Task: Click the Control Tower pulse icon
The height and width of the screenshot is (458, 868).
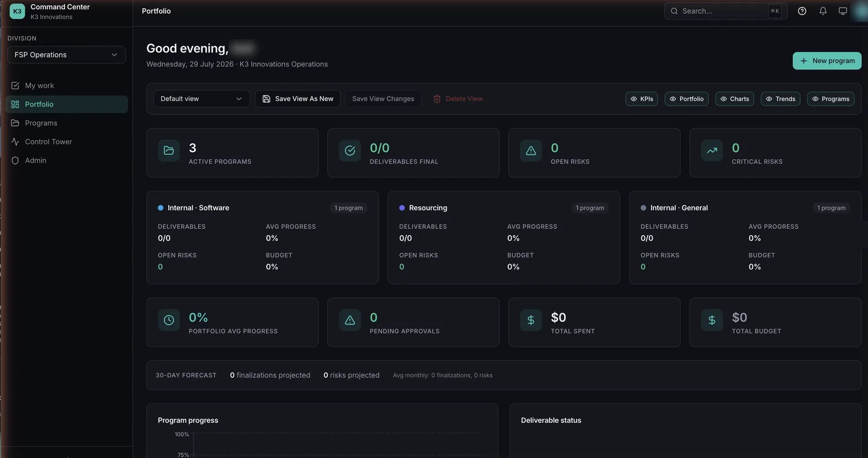Action: click(15, 141)
